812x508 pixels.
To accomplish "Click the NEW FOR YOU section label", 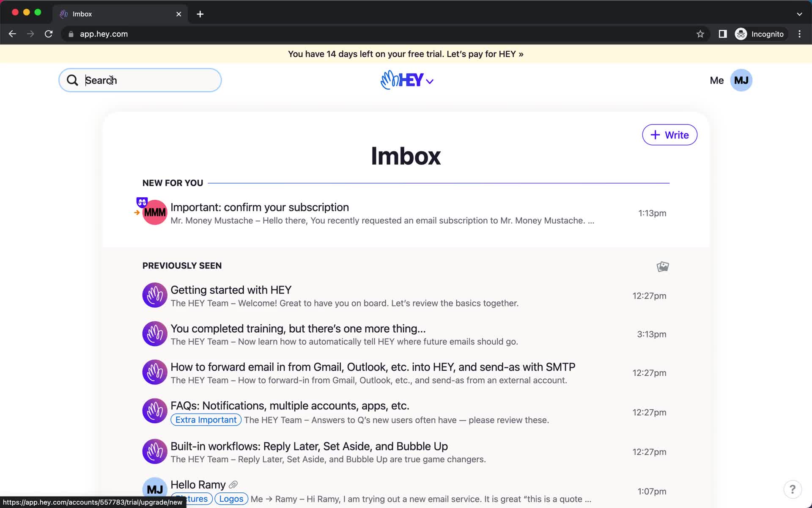I will tap(173, 183).
